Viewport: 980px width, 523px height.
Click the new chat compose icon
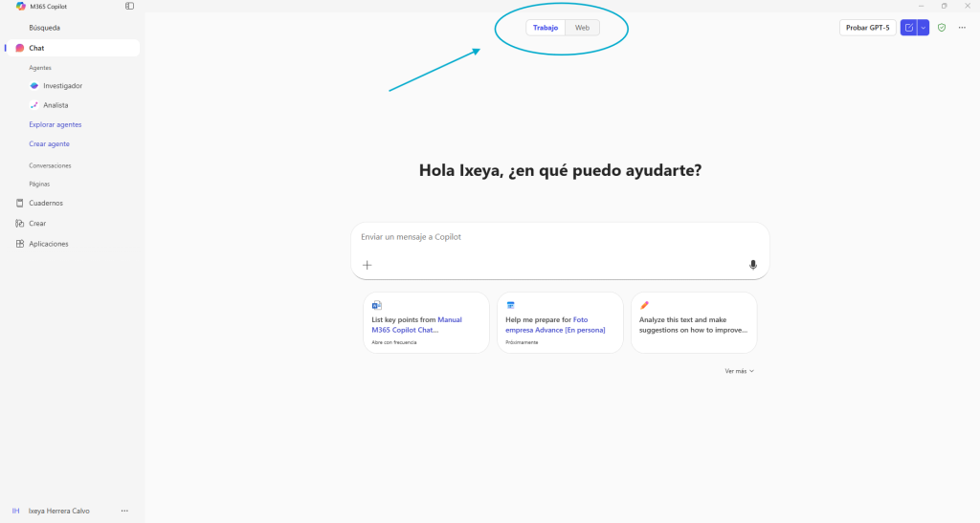909,28
